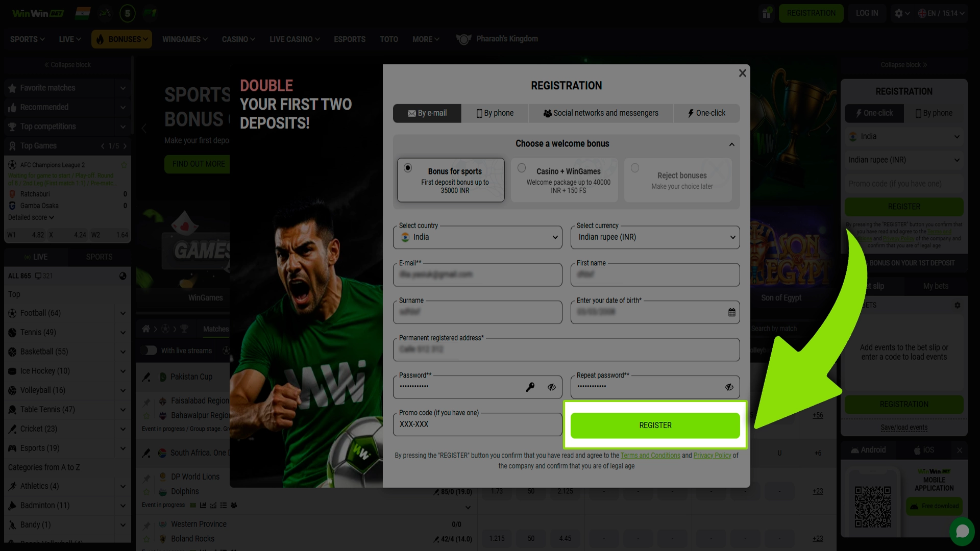The height and width of the screenshot is (551, 980).
Task: Open language and time EN dropdown
Action: (942, 13)
